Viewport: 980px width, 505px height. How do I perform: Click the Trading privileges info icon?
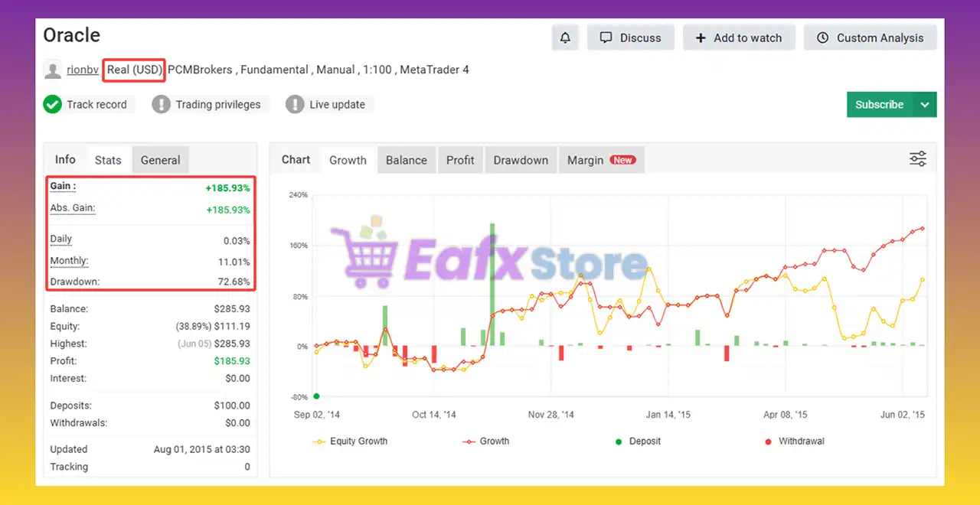(161, 104)
